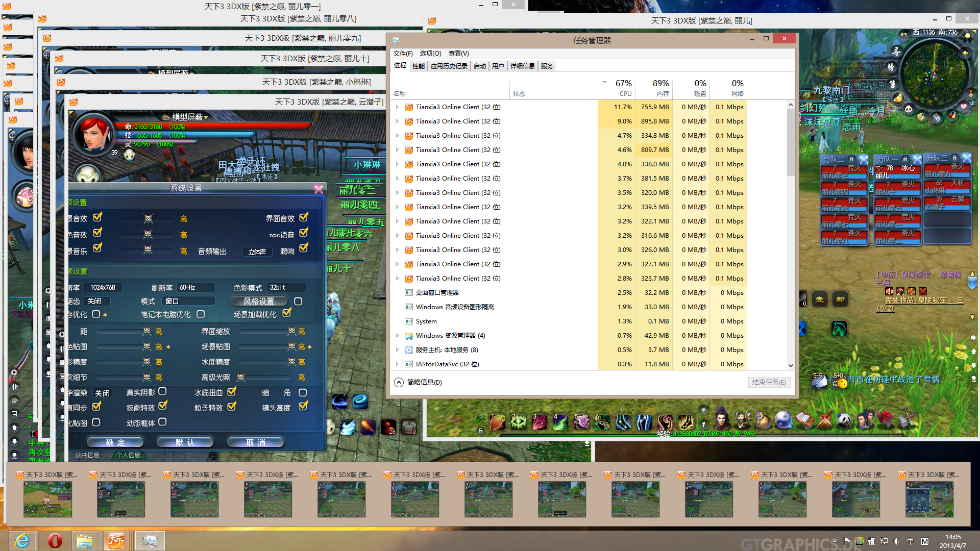Enable the 暗角 vignette checkbox
This screenshot has height=551, width=980.
pyautogui.click(x=303, y=392)
